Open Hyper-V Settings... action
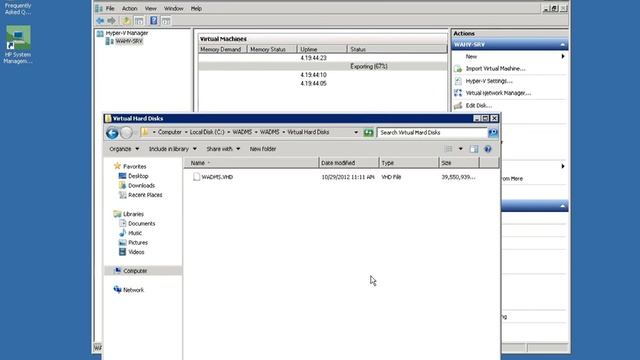The height and width of the screenshot is (360, 640). [489, 81]
